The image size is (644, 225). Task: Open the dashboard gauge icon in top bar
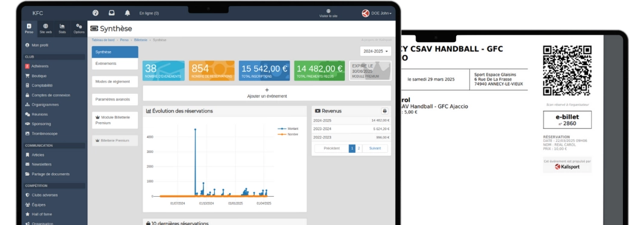tap(95, 13)
